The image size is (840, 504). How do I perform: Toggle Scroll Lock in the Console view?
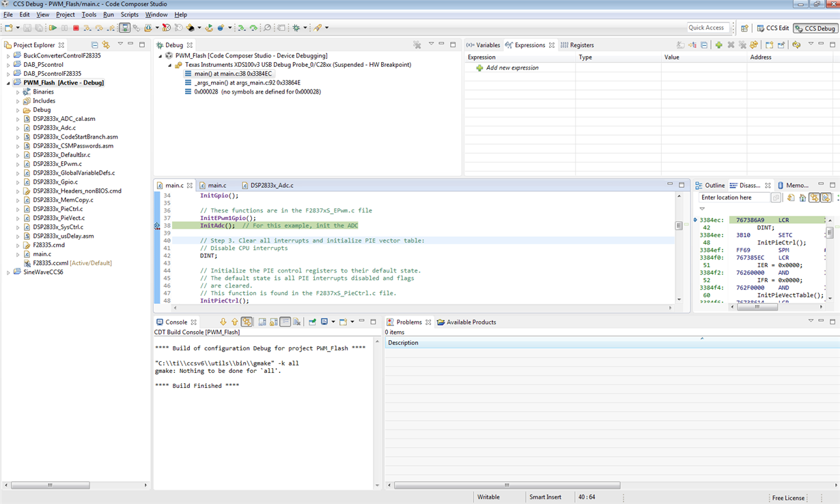coord(272,322)
